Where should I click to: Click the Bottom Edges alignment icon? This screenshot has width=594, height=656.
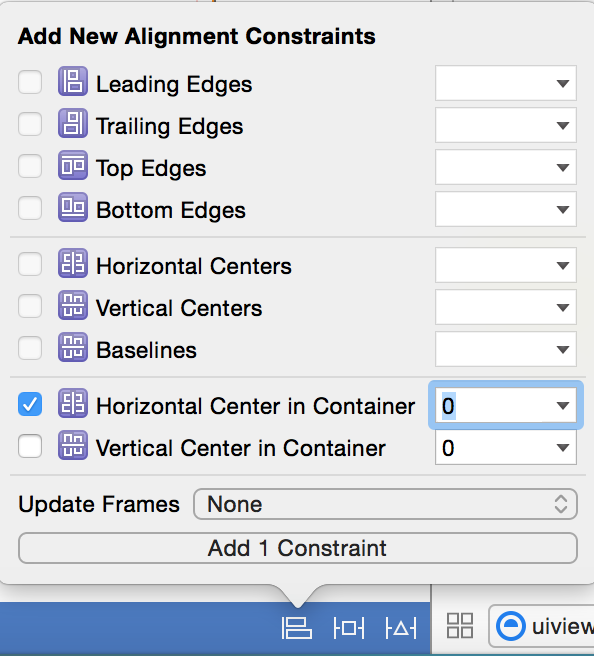point(73,207)
